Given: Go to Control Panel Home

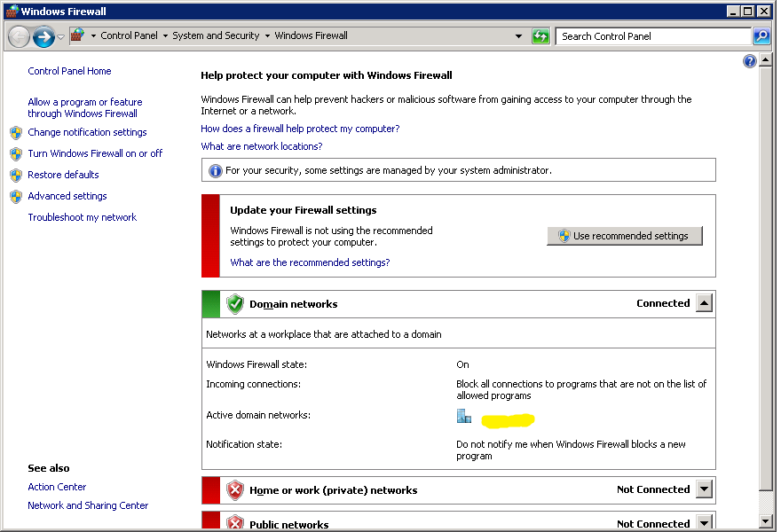Looking at the screenshot, I should point(69,71).
